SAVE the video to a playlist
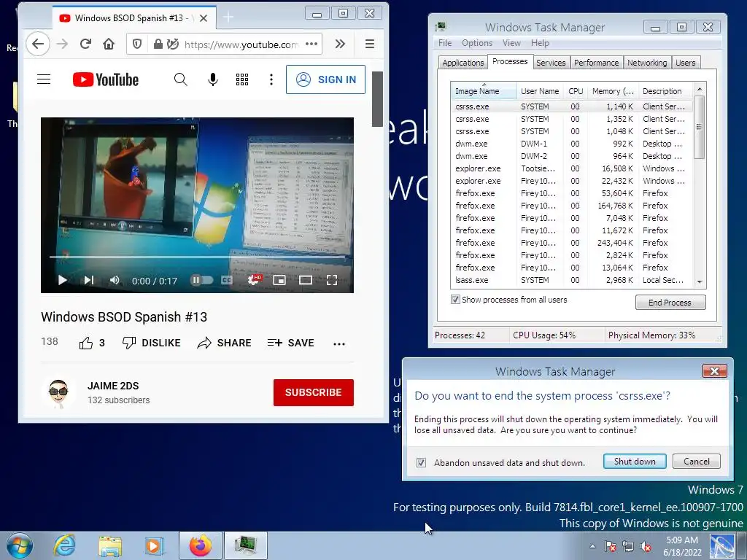747x560 pixels. pyautogui.click(x=290, y=343)
